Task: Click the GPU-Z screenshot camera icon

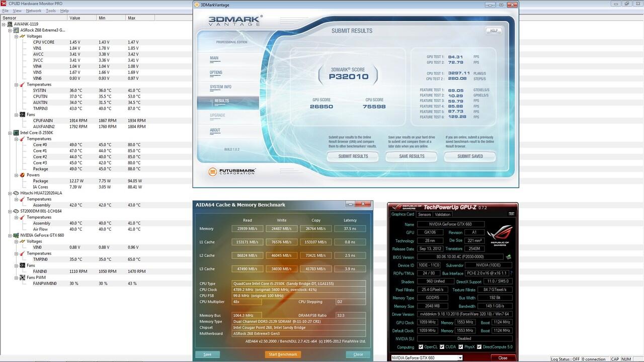Action: point(511,214)
